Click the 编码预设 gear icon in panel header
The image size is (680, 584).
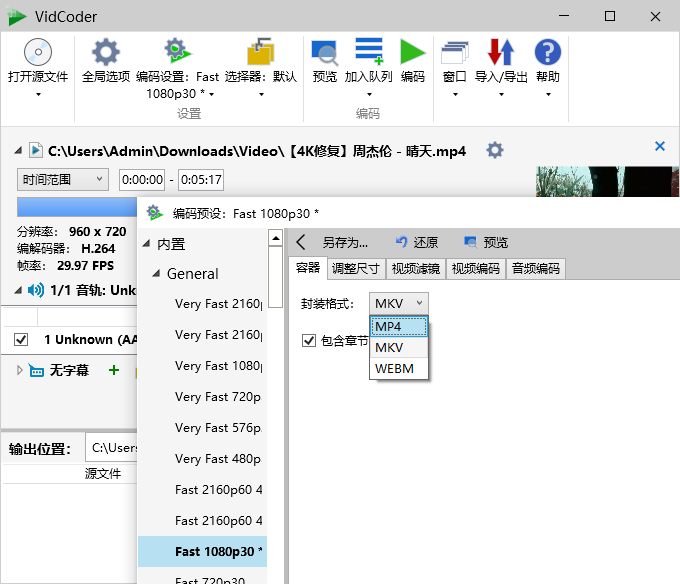pyautogui.click(x=154, y=213)
